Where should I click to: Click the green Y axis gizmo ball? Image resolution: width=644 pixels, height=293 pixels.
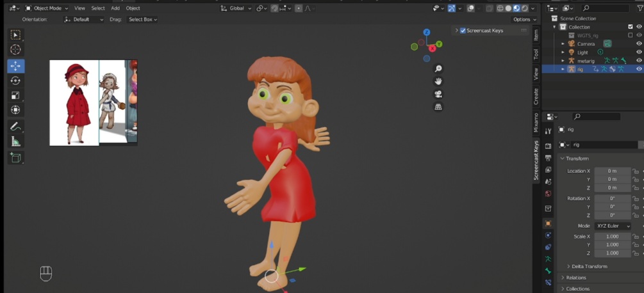pyautogui.click(x=439, y=44)
